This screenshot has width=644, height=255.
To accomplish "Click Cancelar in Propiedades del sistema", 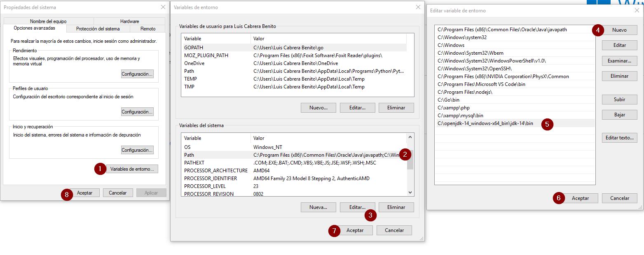I will [x=117, y=193].
